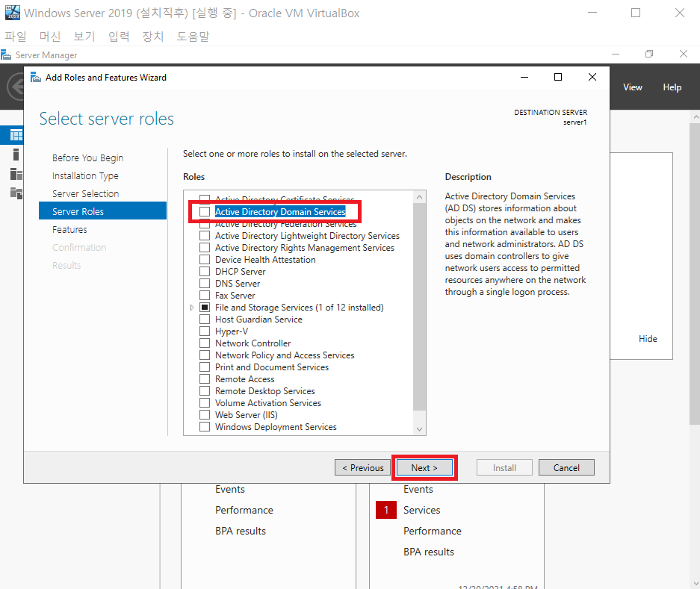
Task: Open VirtualBox 보기 menu
Action: (x=84, y=36)
